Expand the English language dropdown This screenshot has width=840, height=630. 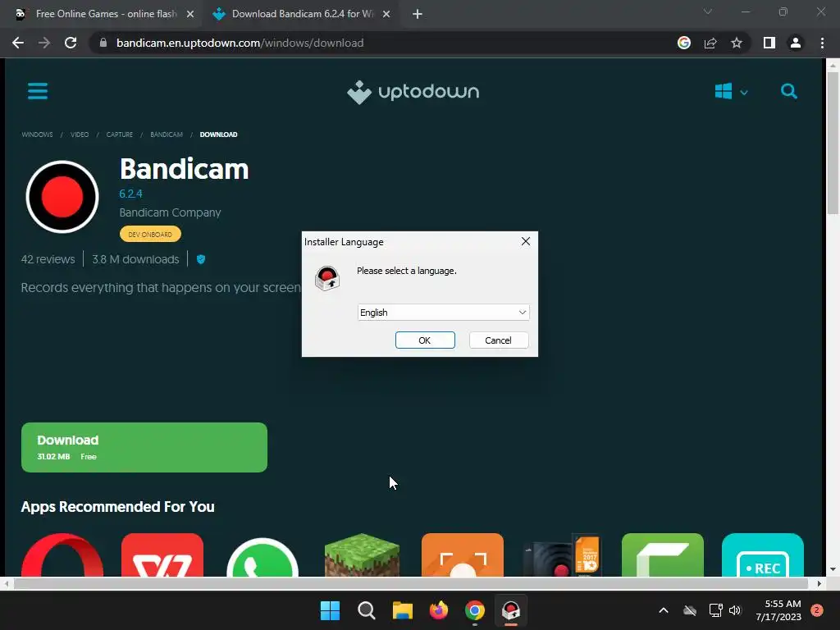[x=443, y=313]
